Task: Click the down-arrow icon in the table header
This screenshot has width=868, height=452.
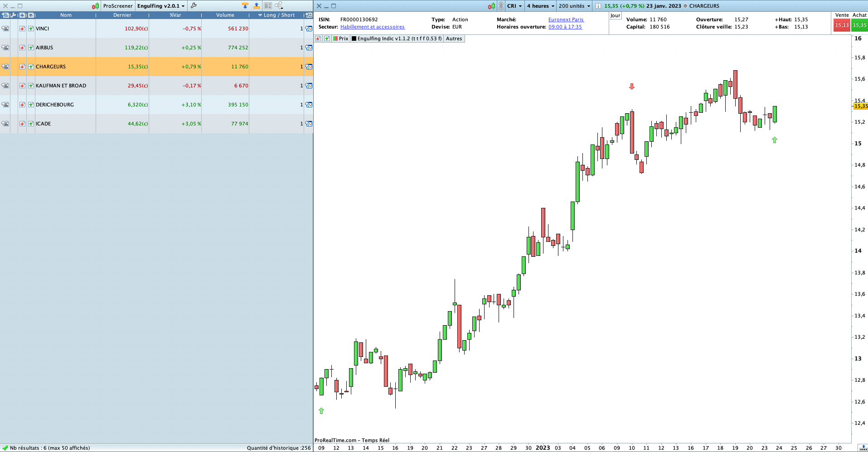Action: point(22,15)
